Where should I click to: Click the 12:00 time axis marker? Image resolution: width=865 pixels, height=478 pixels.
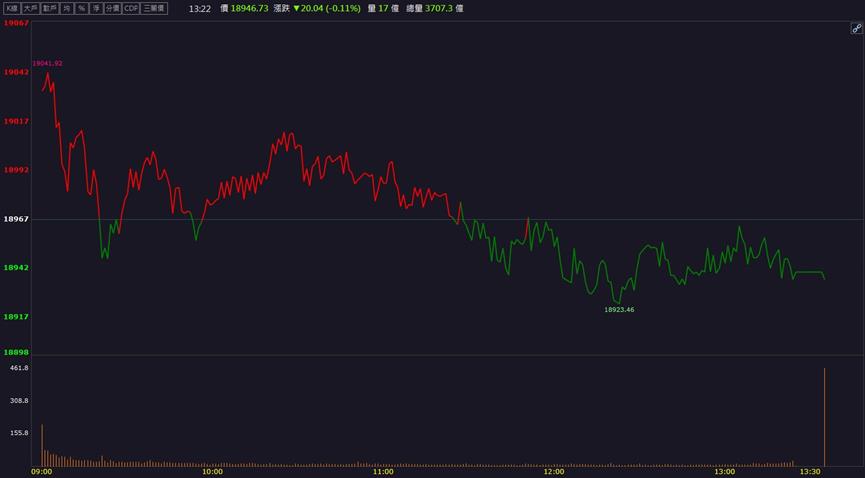coord(554,472)
